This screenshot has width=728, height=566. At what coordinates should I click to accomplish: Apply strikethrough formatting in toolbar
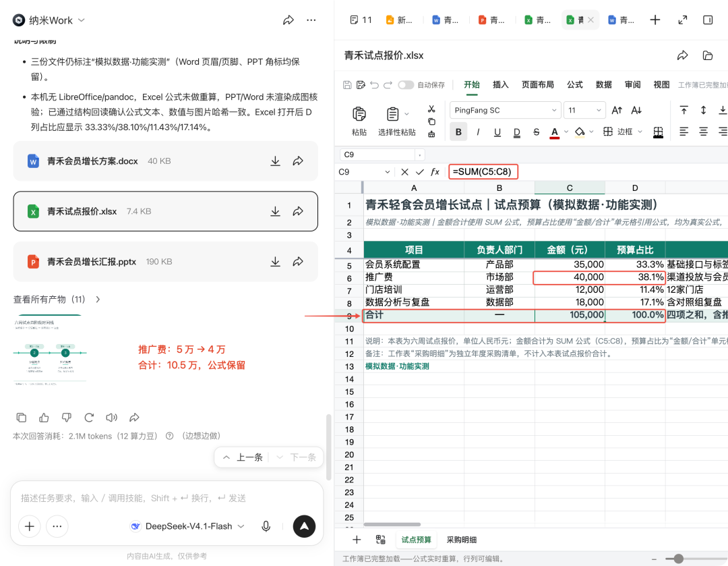(x=537, y=132)
